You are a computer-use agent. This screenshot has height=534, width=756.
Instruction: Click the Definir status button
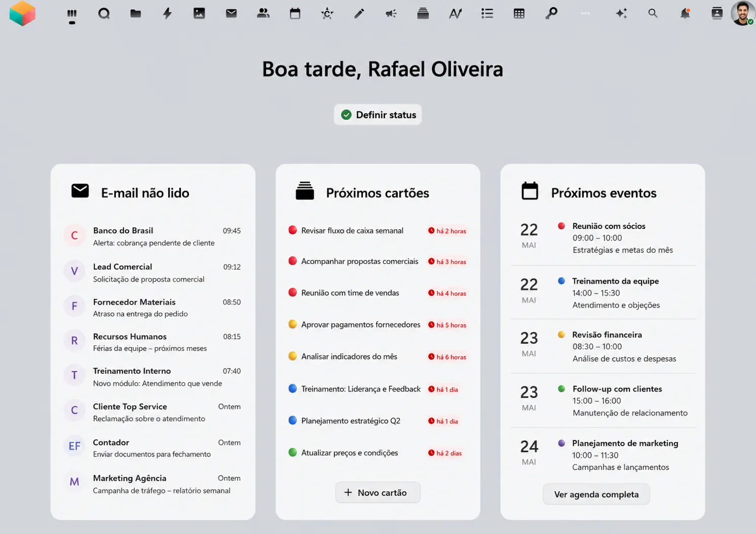click(378, 115)
